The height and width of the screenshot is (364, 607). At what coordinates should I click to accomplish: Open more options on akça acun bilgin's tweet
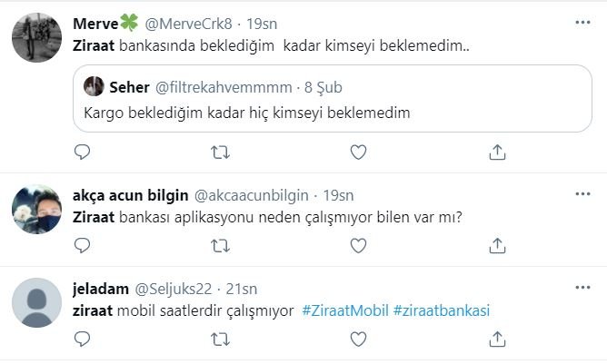pos(582,193)
